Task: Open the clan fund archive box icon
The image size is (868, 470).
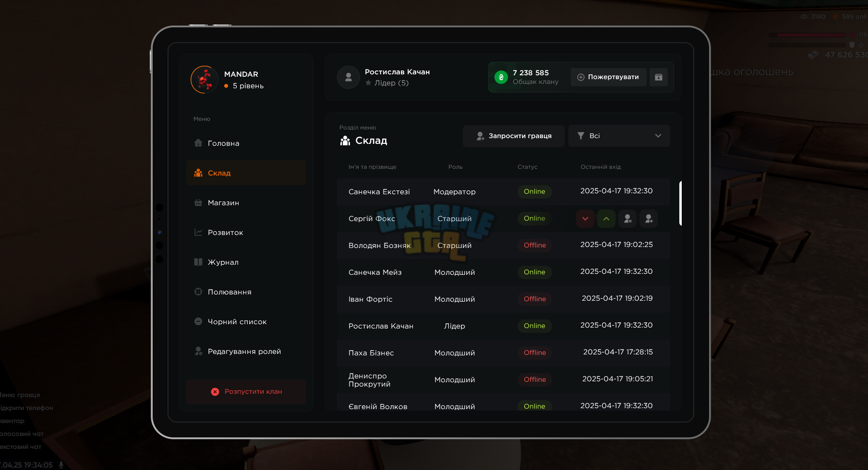Action: pyautogui.click(x=659, y=77)
